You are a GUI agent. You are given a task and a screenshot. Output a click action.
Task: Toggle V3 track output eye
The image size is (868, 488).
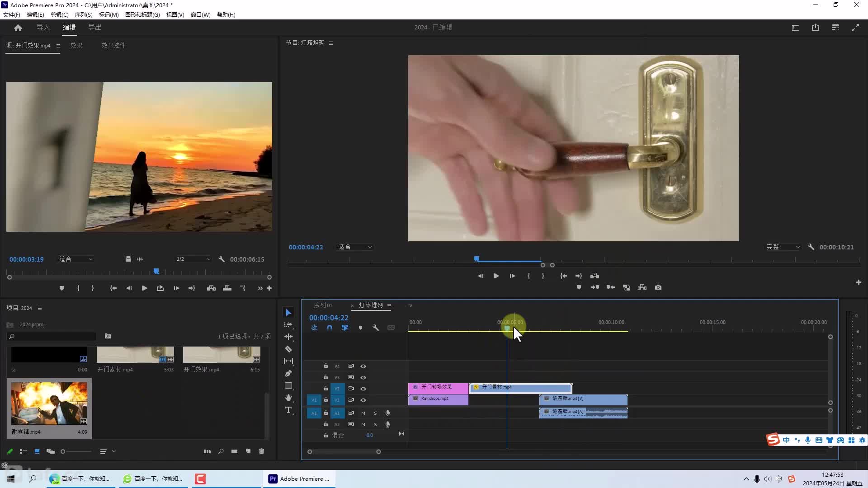(363, 378)
